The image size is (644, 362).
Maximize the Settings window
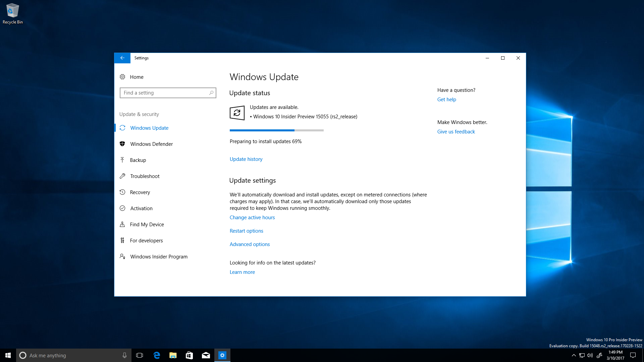click(503, 58)
